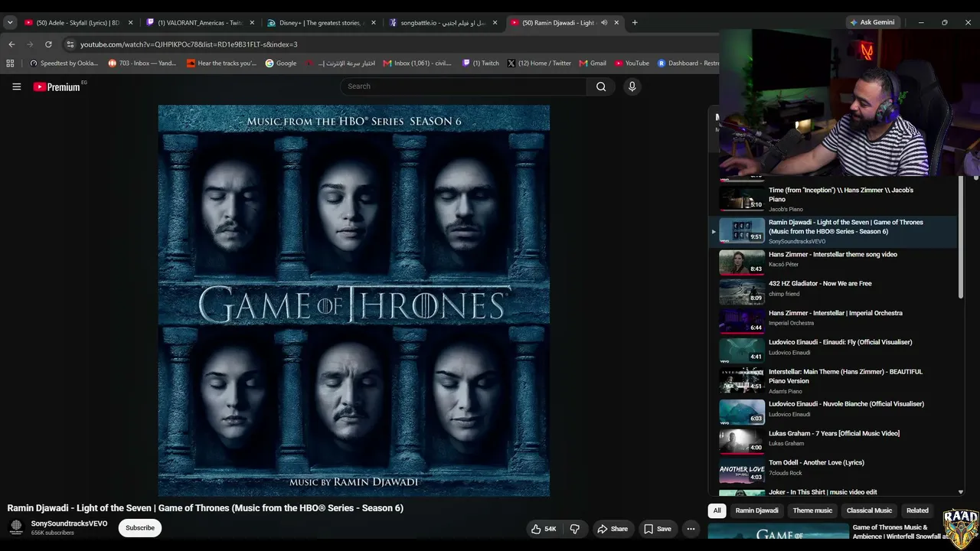Open the more actions three-dot menu
Screen dimensions: 980x551
(691, 529)
